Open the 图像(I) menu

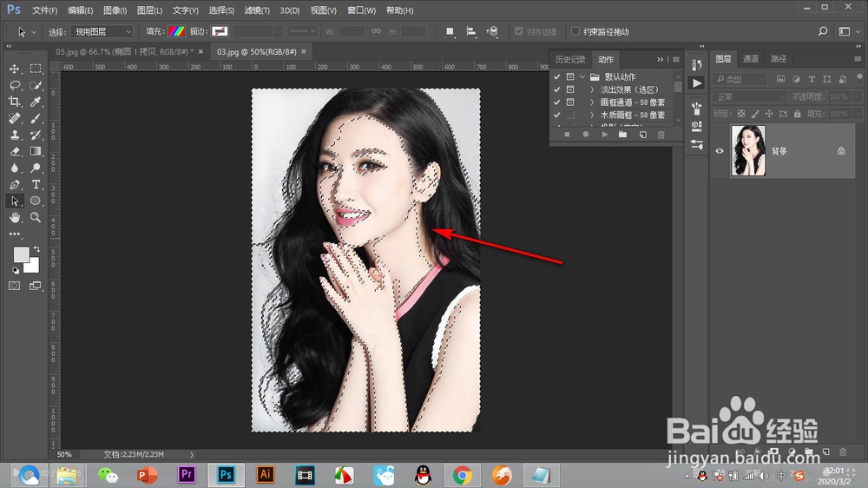click(x=115, y=10)
